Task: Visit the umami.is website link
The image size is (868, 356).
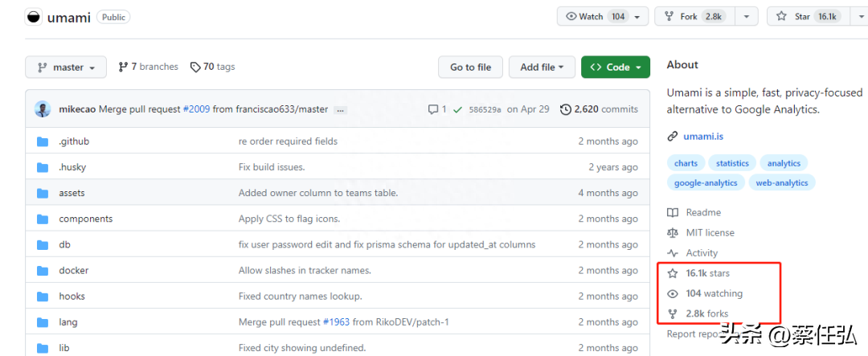Action: [x=703, y=136]
